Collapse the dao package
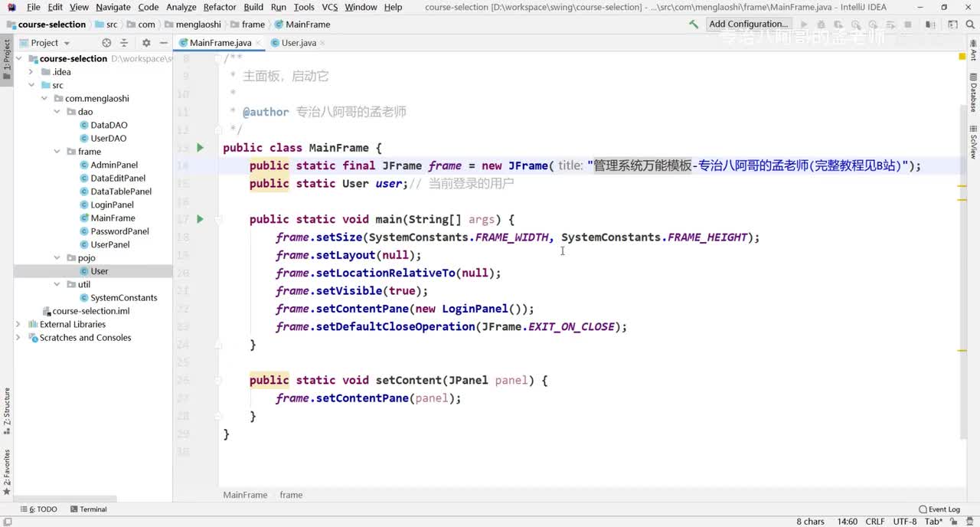The image size is (980, 527). pyautogui.click(x=57, y=112)
